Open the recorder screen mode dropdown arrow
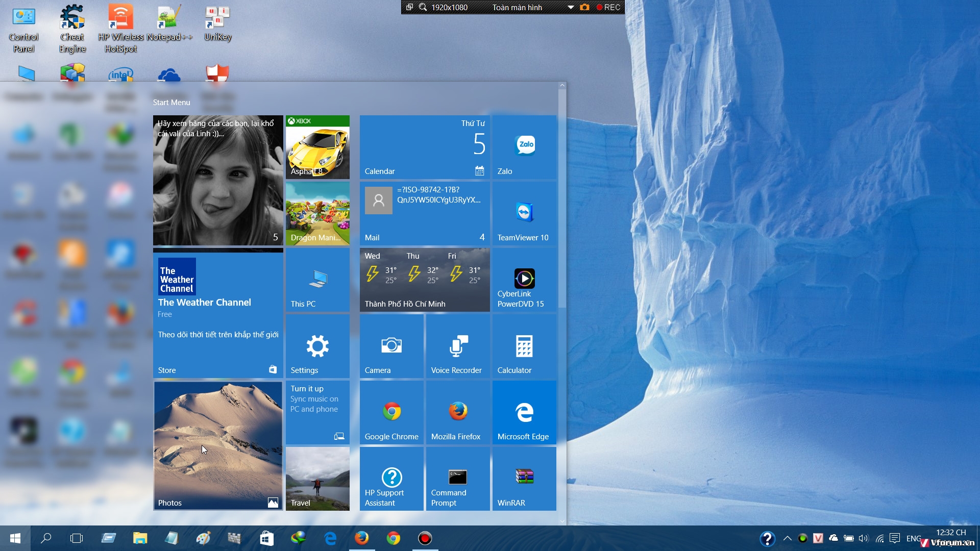The width and height of the screenshot is (980, 551). (571, 7)
